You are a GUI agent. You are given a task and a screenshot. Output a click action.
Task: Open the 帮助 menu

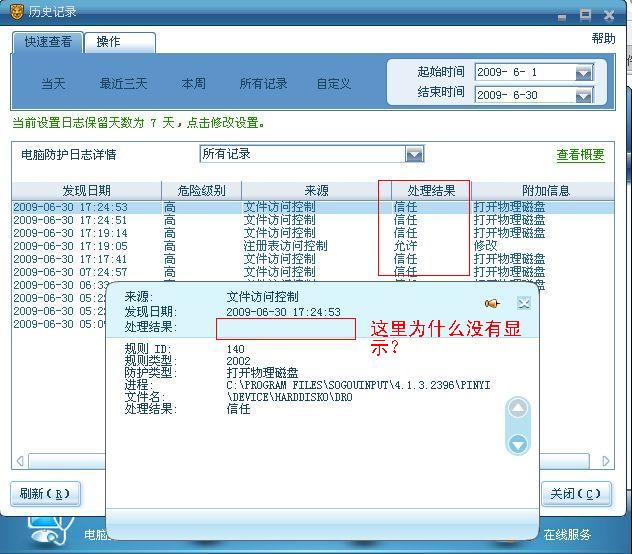603,39
